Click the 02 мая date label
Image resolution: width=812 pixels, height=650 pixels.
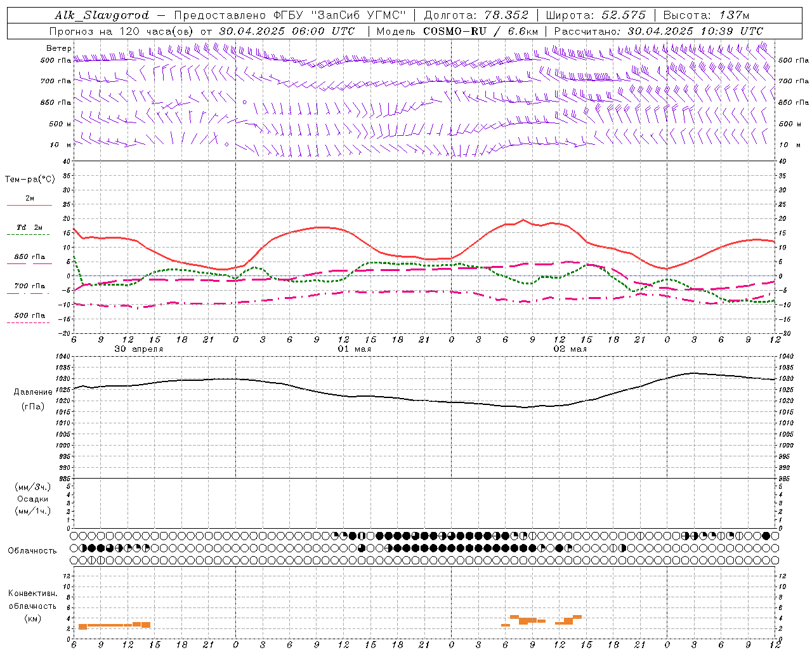click(570, 349)
